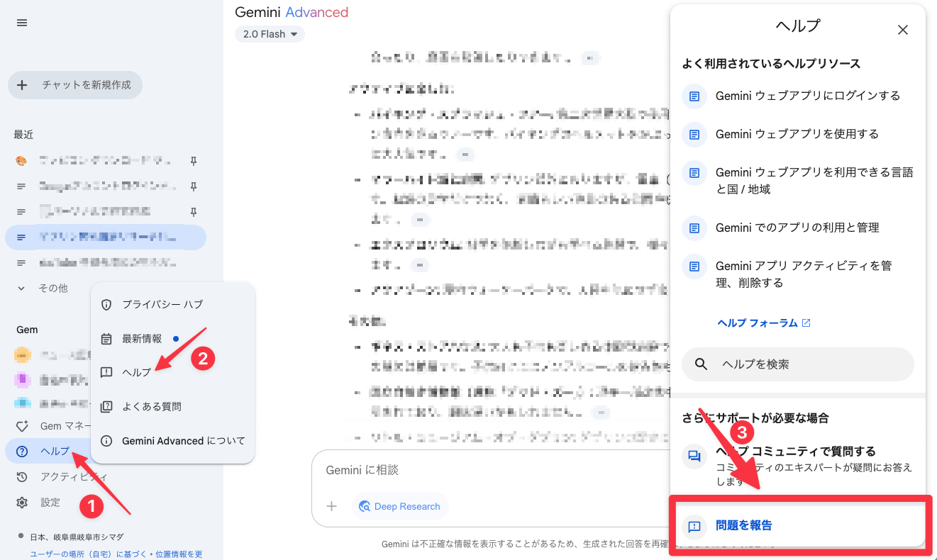Click ユーザーの場所（自宅）に基づく location link
The width and height of the screenshot is (937, 560).
point(89,554)
